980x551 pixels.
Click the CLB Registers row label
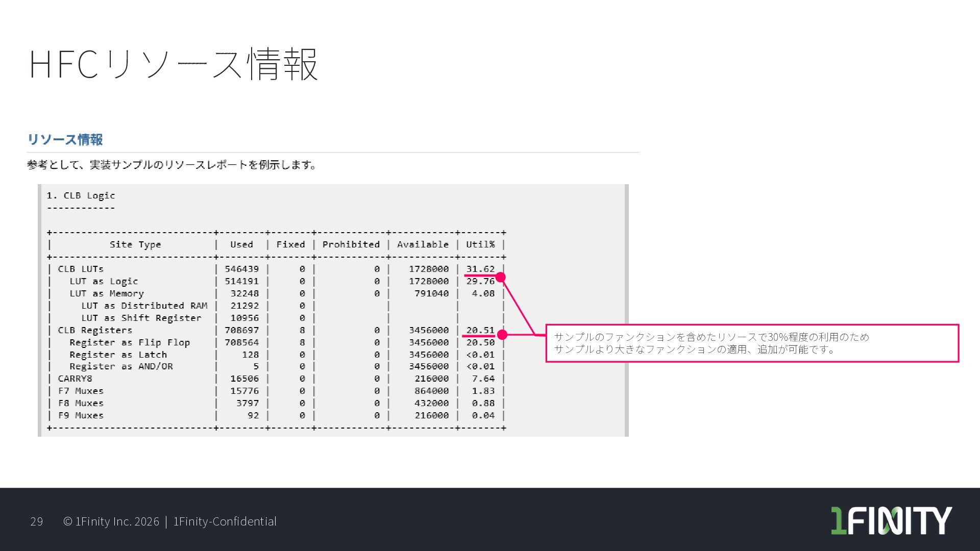tap(95, 330)
